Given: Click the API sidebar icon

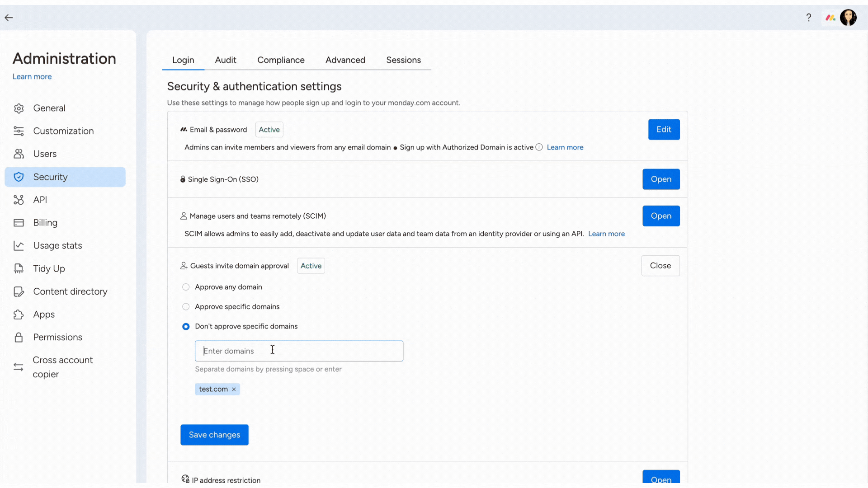Looking at the screenshot, I should 19,200.
